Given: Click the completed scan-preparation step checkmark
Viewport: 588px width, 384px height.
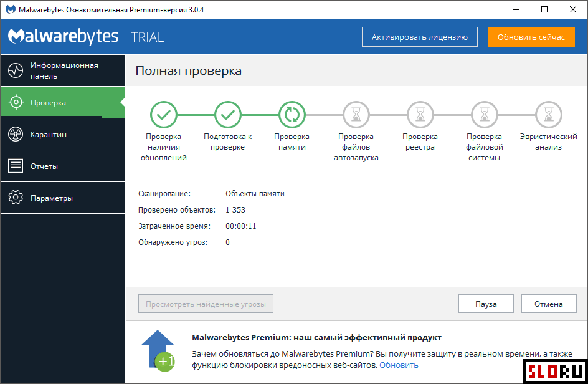Looking at the screenshot, I should pos(227,115).
